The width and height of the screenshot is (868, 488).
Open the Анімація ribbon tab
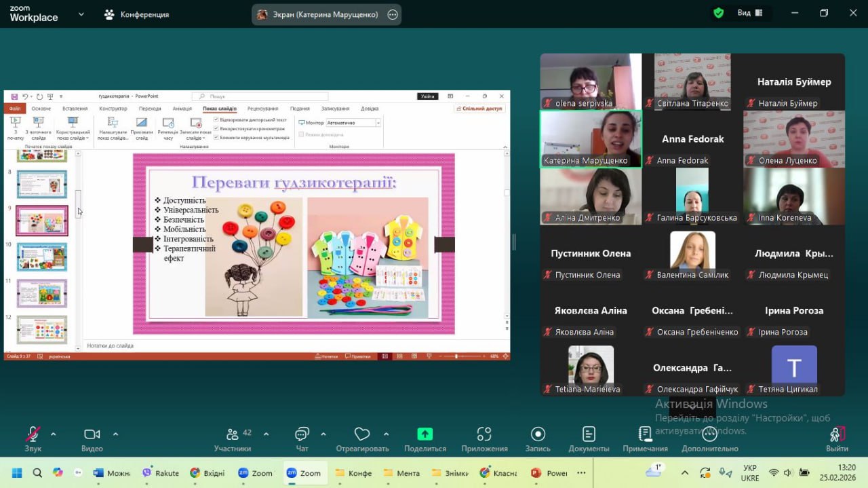182,109
